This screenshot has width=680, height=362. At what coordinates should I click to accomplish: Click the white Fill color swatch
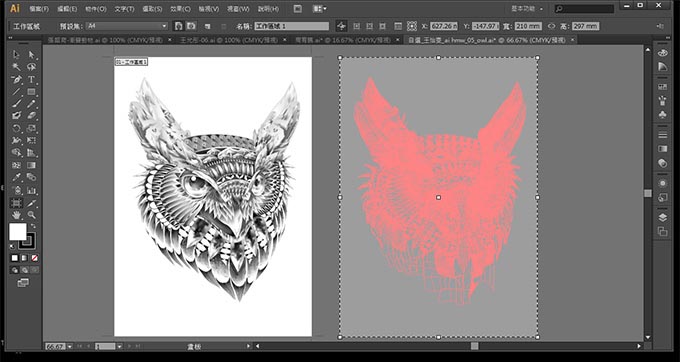tap(18, 232)
